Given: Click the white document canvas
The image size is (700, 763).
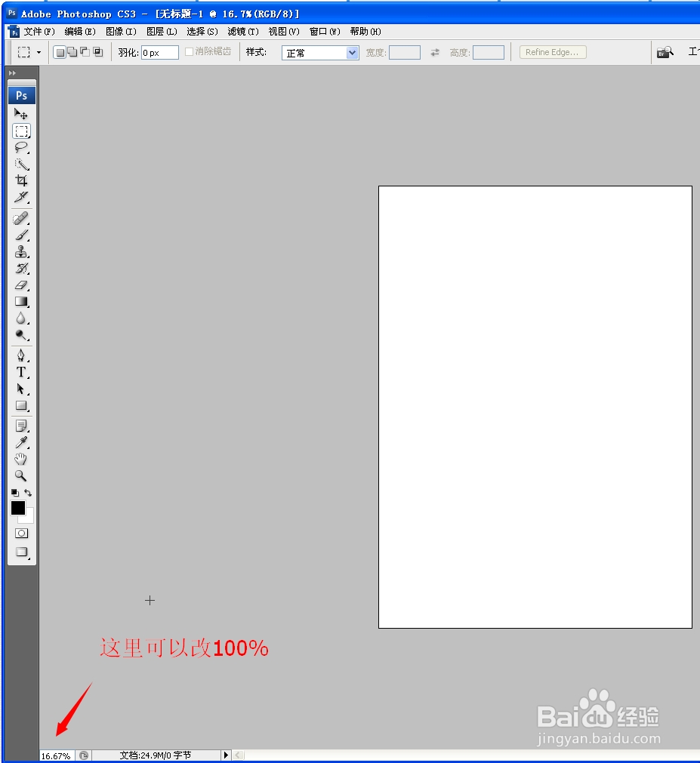Looking at the screenshot, I should click(535, 407).
